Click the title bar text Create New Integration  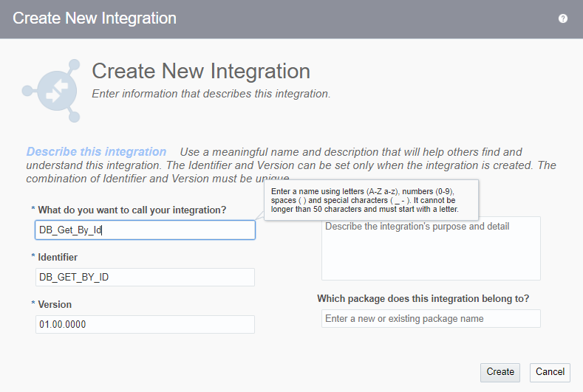click(x=95, y=18)
